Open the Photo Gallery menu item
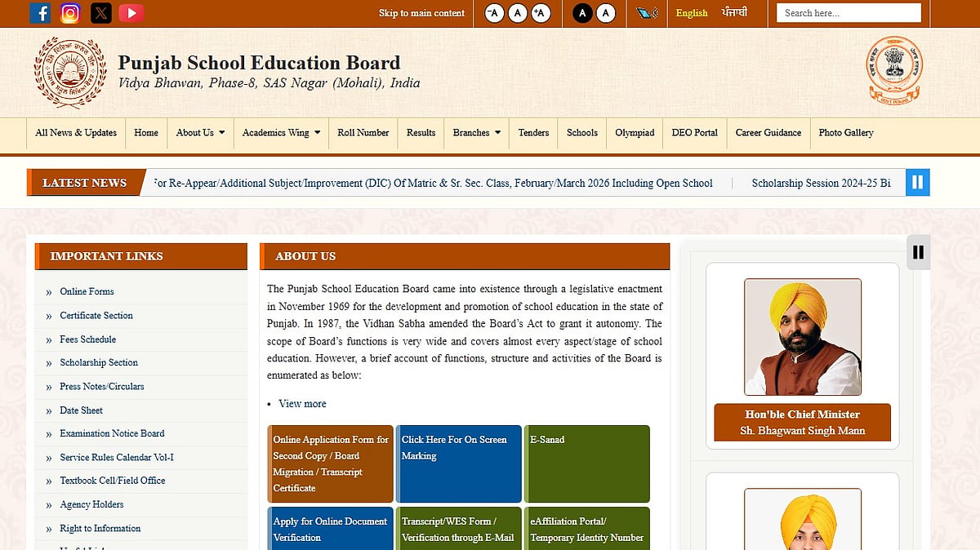 pos(846,132)
